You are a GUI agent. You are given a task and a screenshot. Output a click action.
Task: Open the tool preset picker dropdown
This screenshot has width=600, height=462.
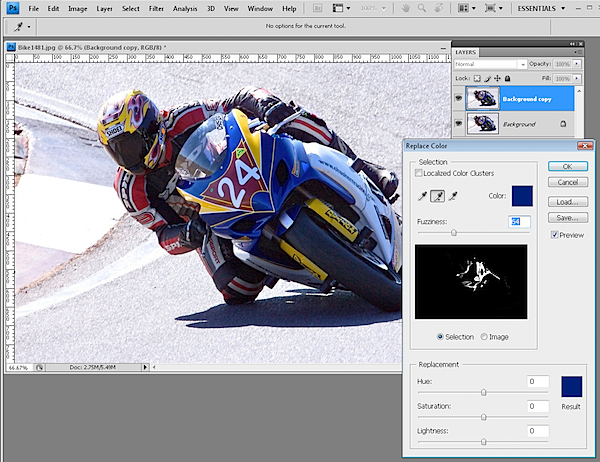pyautogui.click(x=28, y=26)
